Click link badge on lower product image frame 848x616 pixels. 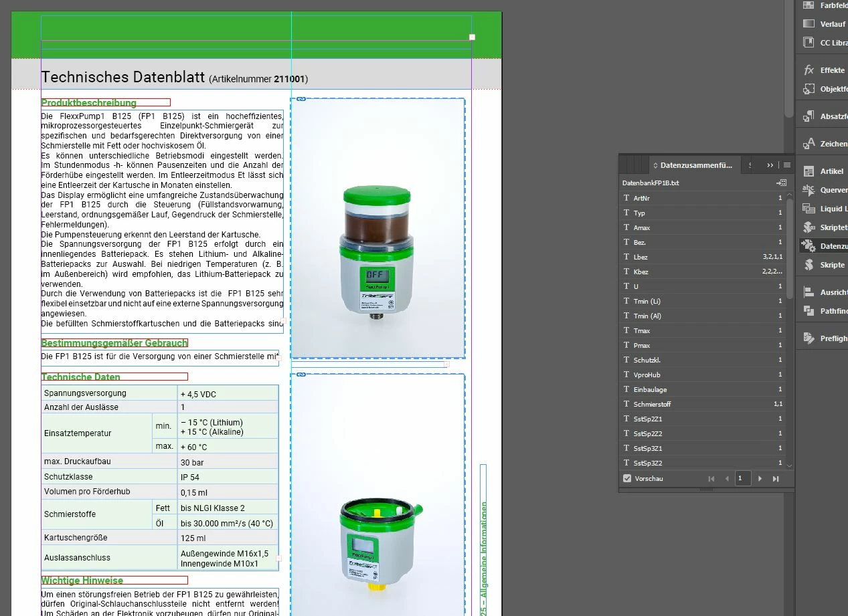pyautogui.click(x=301, y=375)
